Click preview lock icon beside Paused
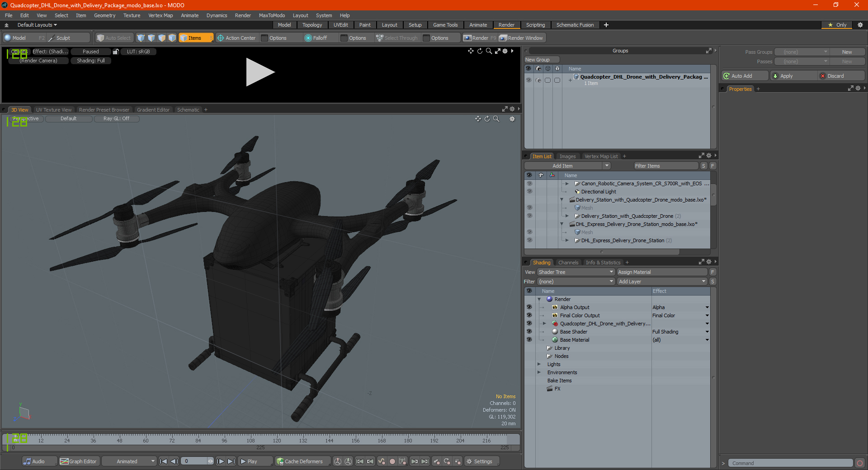 click(116, 52)
